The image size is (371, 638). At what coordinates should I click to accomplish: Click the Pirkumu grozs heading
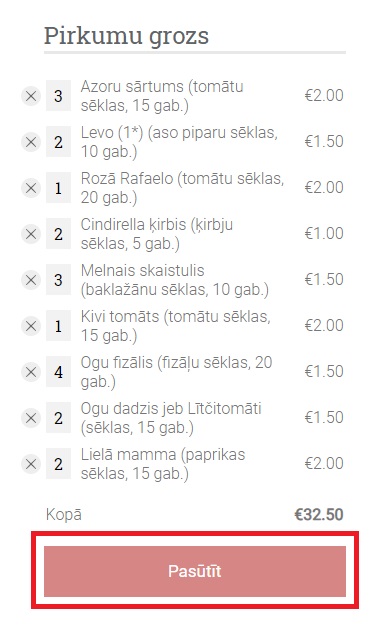point(126,36)
